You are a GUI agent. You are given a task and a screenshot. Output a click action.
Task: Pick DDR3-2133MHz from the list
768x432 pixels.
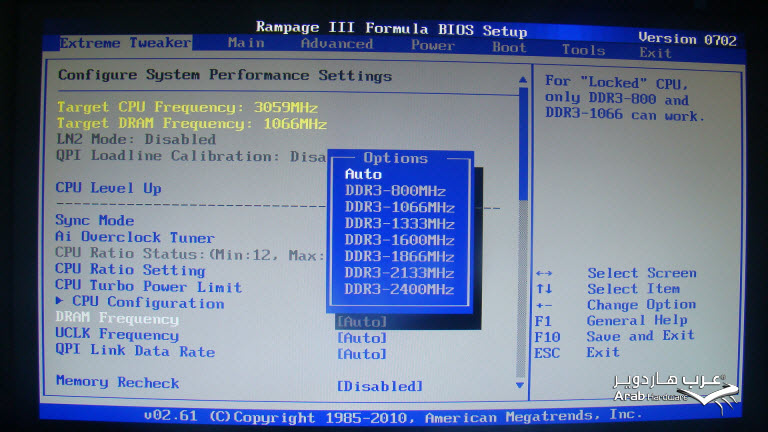tap(400, 273)
